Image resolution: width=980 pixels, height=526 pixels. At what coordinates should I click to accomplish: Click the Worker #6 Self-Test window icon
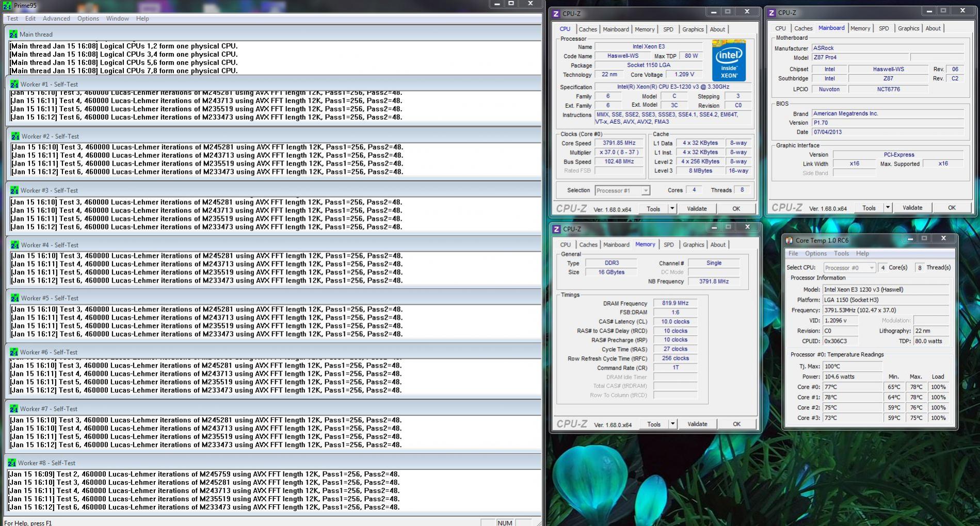[14, 352]
